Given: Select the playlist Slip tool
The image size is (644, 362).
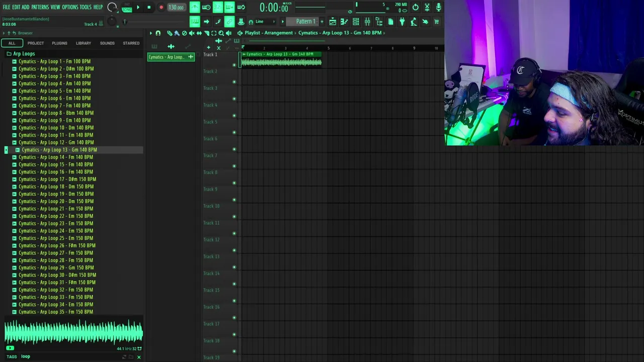Looking at the screenshot, I should pos(199,33).
